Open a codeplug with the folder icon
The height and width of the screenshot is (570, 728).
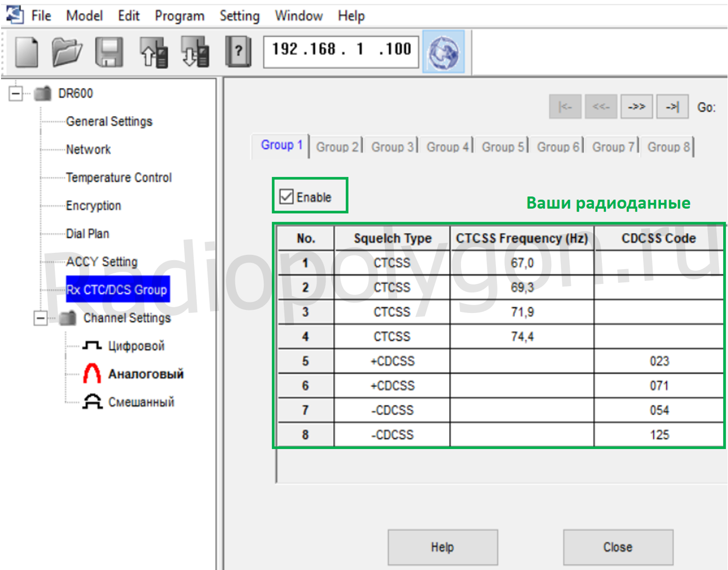tap(67, 52)
